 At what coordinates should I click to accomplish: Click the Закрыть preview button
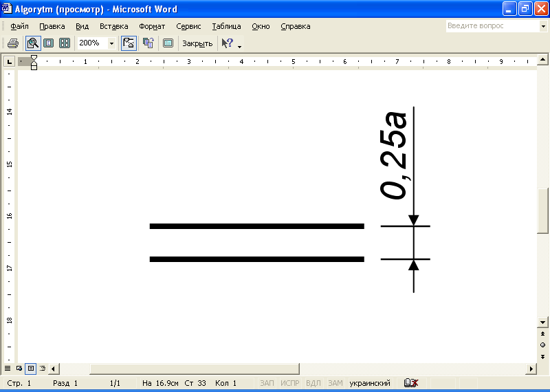click(x=197, y=43)
